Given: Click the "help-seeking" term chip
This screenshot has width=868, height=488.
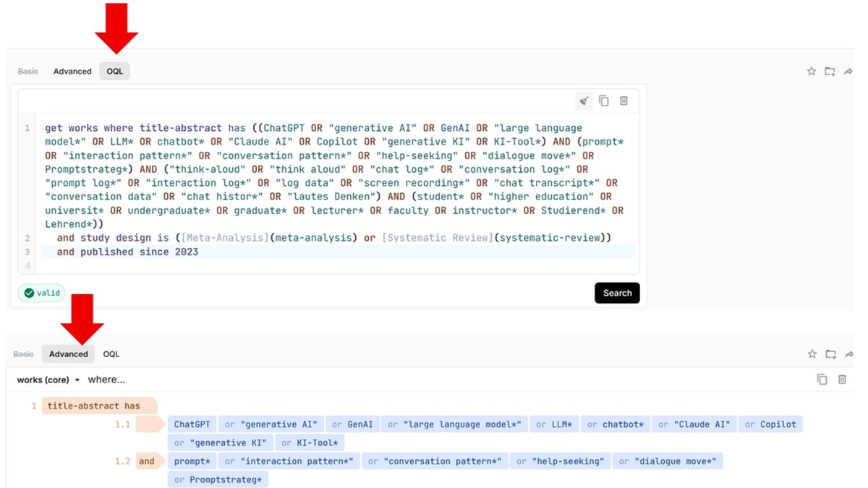Looking at the screenshot, I should tap(560, 461).
